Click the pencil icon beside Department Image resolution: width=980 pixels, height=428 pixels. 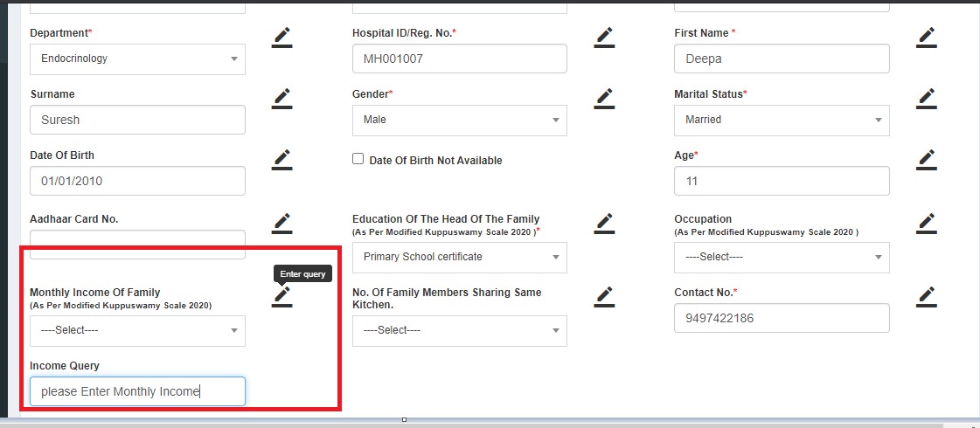pos(281,37)
